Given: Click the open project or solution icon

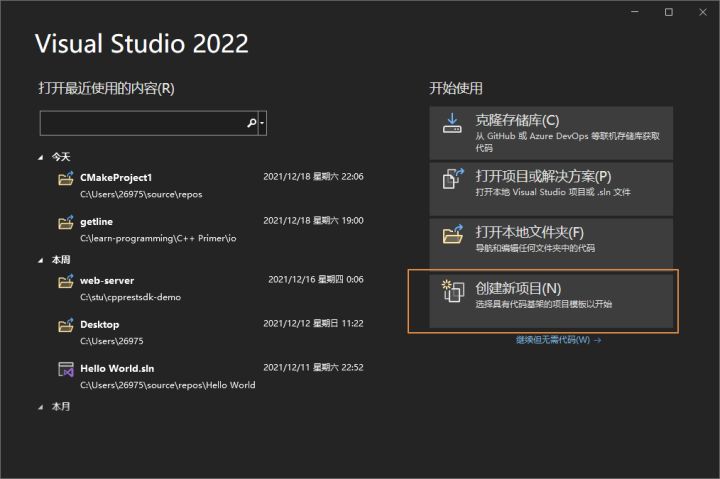Looking at the screenshot, I should click(453, 179).
